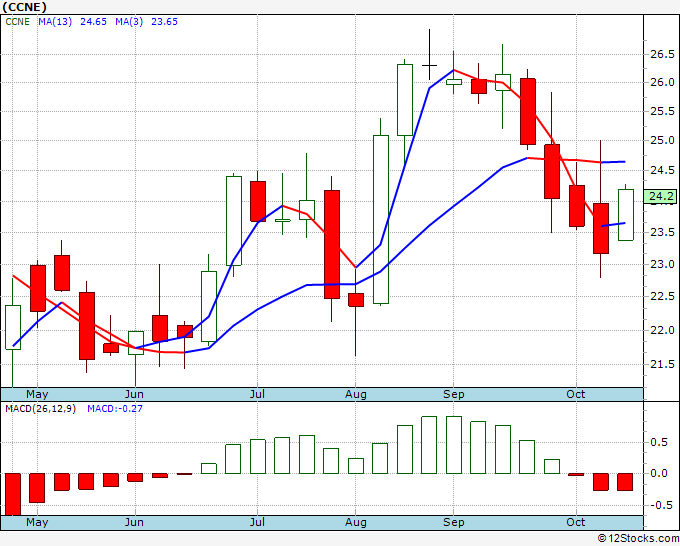Screen dimensions: 680x546
Task: Select the highlighted 24.2 current price tag
Action: coord(660,196)
